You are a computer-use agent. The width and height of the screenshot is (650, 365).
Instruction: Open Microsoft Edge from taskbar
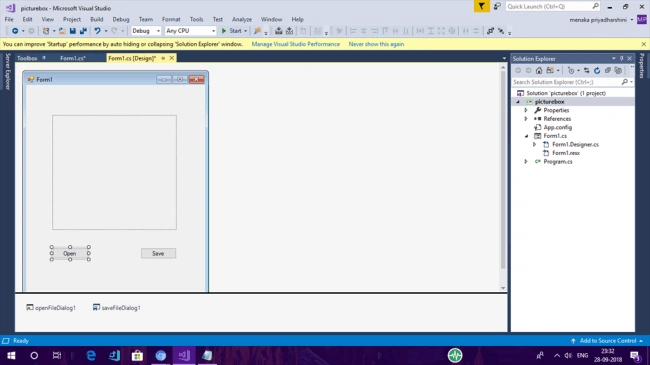[x=91, y=355]
